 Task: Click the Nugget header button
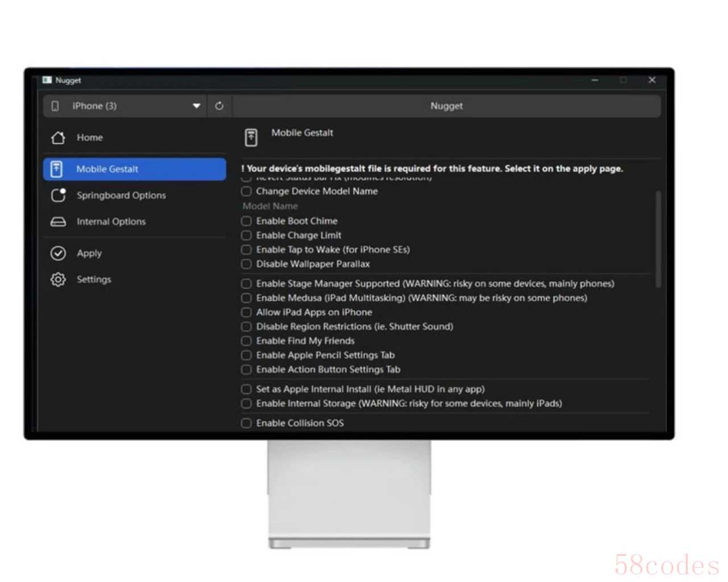[446, 106]
